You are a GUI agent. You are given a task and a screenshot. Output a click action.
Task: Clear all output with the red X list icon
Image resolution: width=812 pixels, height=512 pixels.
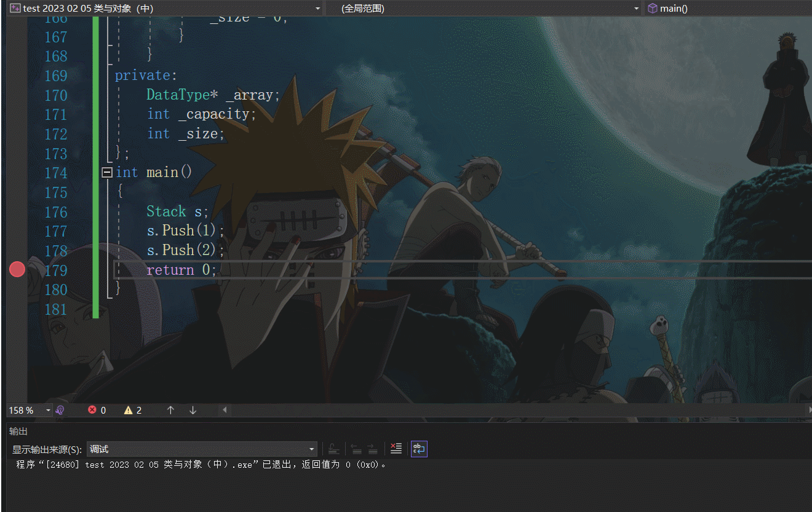coord(396,449)
